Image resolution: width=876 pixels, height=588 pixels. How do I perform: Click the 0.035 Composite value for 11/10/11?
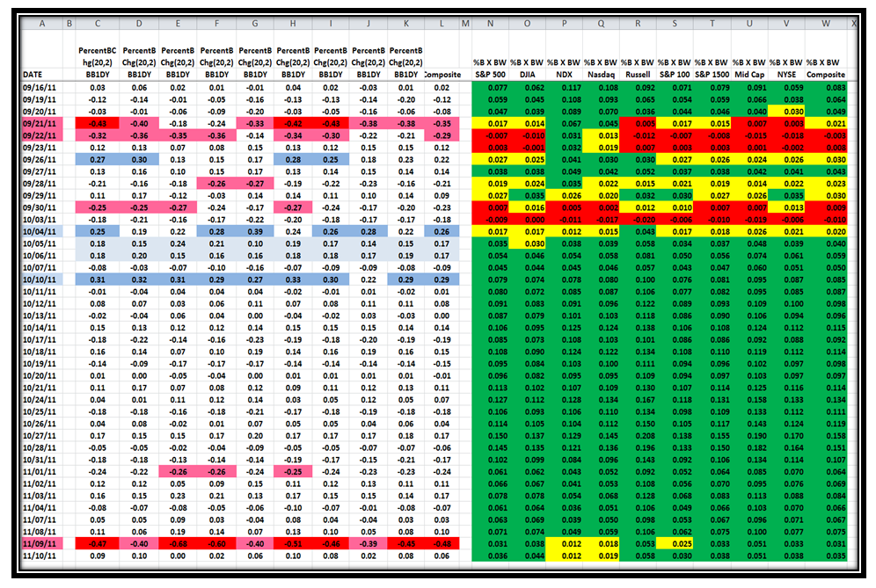[826, 555]
